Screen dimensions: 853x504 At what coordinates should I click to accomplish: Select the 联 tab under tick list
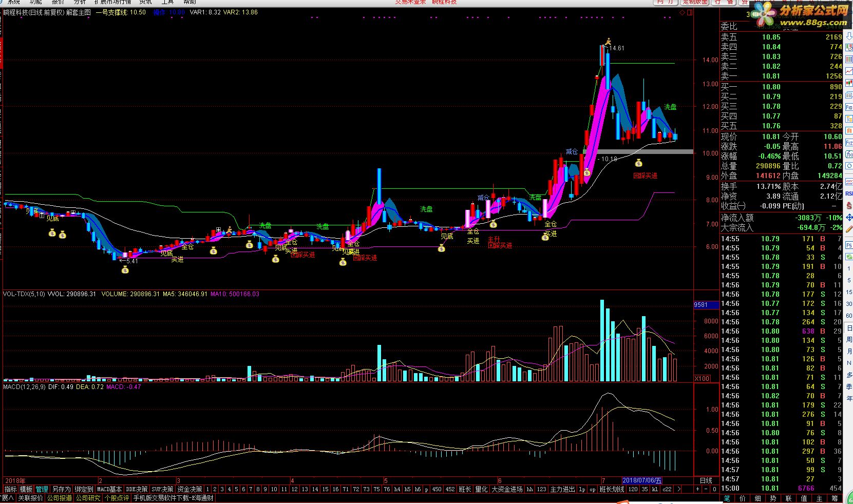pyautogui.click(x=789, y=498)
